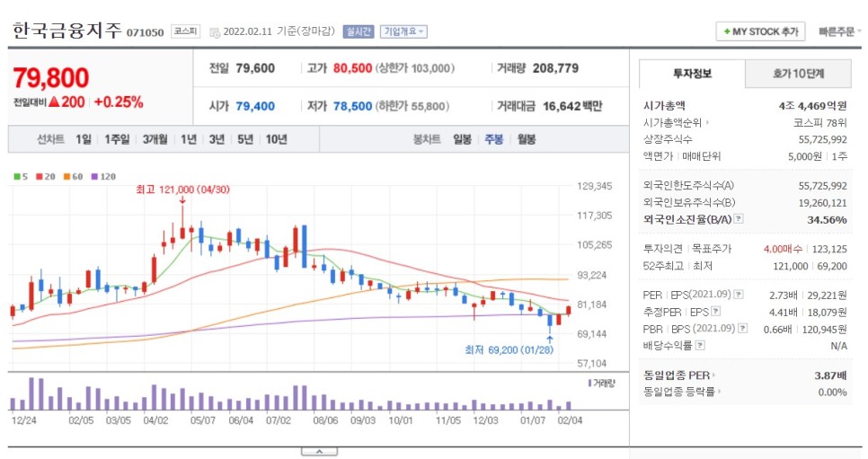Select 10년 line chart range
This screenshot has height=459, width=868.
tap(276, 139)
